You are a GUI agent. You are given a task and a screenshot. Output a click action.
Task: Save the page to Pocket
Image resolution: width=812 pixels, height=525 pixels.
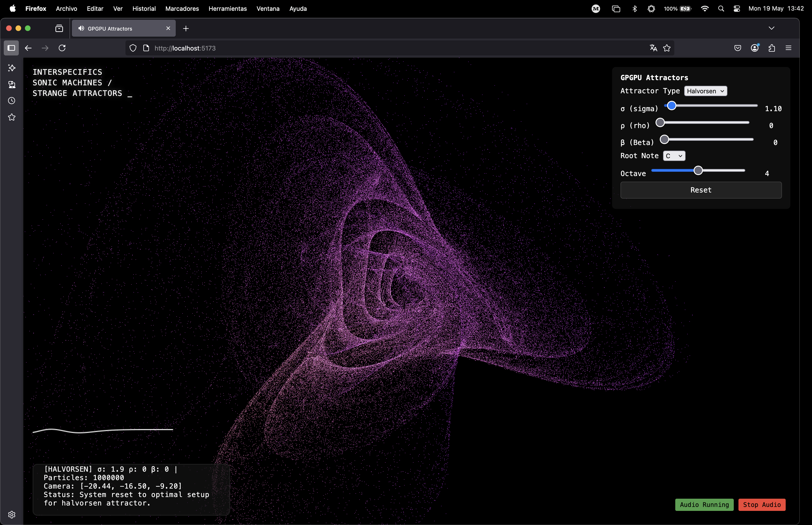[737, 48]
